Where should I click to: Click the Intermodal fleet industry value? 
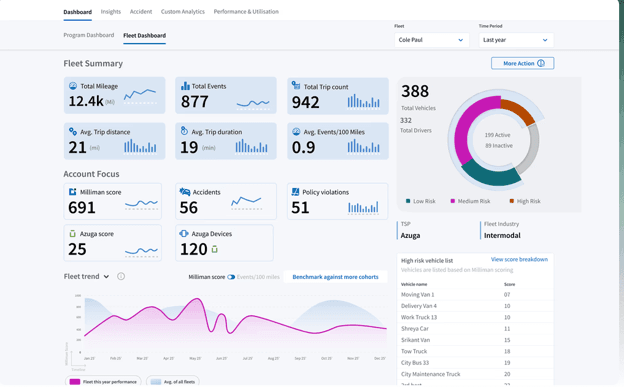502,235
